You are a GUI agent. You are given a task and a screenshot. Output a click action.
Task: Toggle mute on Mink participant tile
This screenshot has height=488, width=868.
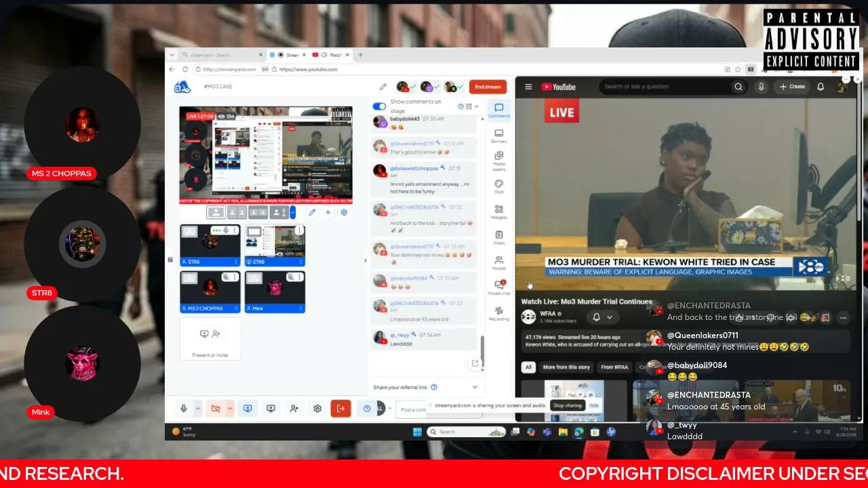tap(290, 277)
